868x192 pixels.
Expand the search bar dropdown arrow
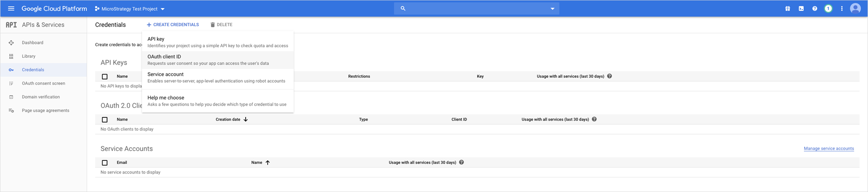coord(552,9)
